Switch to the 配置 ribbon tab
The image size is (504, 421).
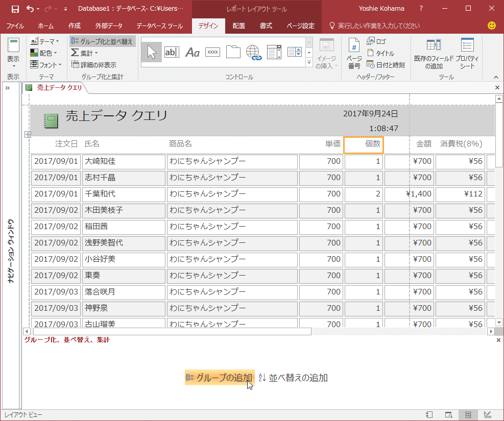(x=238, y=26)
